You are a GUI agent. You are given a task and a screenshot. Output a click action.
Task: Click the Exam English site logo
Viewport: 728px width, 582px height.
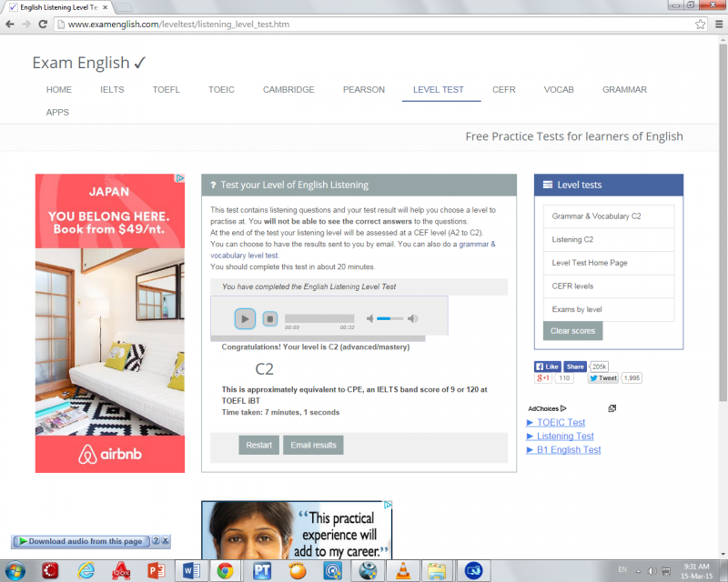(89, 63)
